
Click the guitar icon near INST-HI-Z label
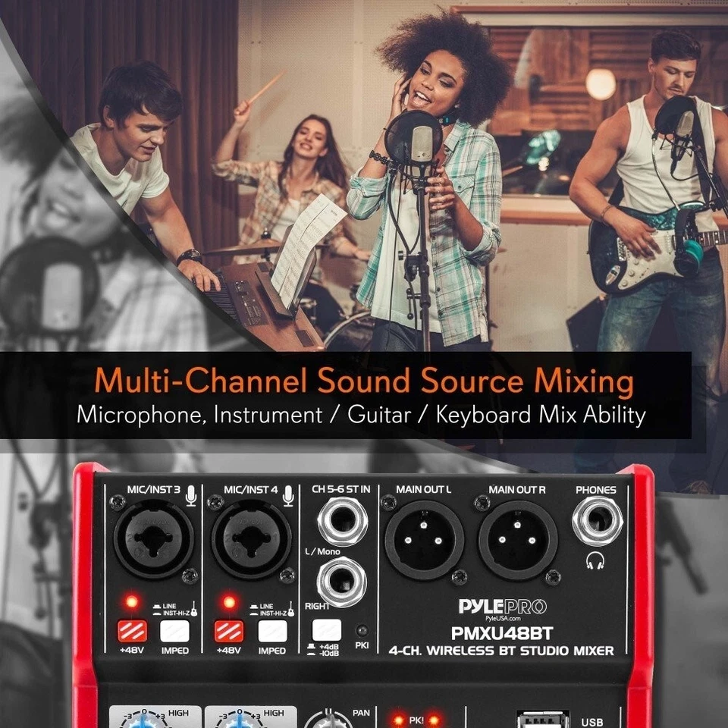pyautogui.click(x=196, y=609)
